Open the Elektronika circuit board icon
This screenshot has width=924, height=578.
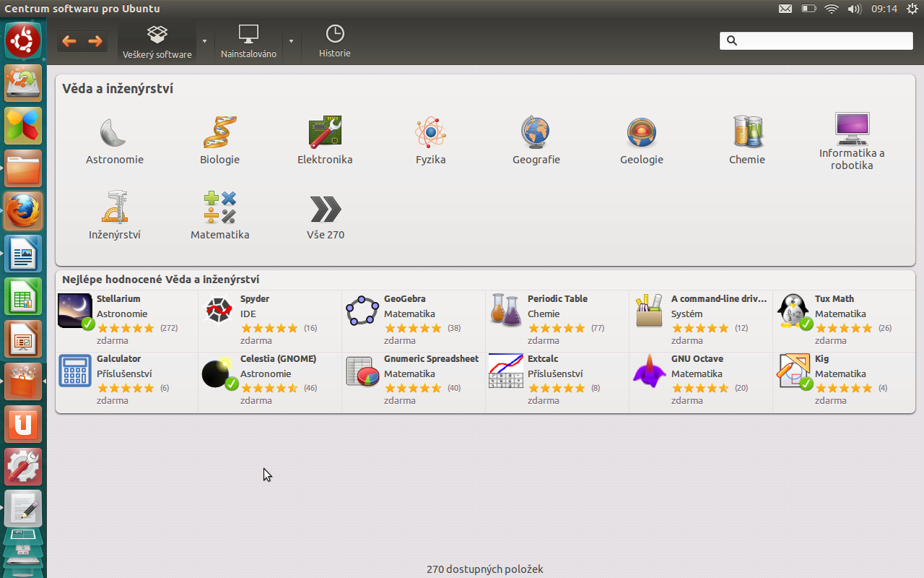pos(325,133)
